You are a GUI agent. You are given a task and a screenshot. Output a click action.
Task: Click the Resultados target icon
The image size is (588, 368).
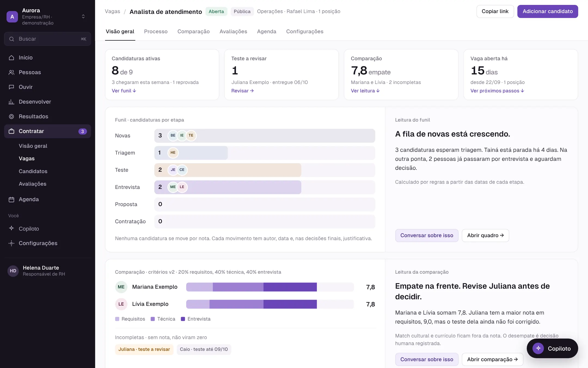(11, 116)
